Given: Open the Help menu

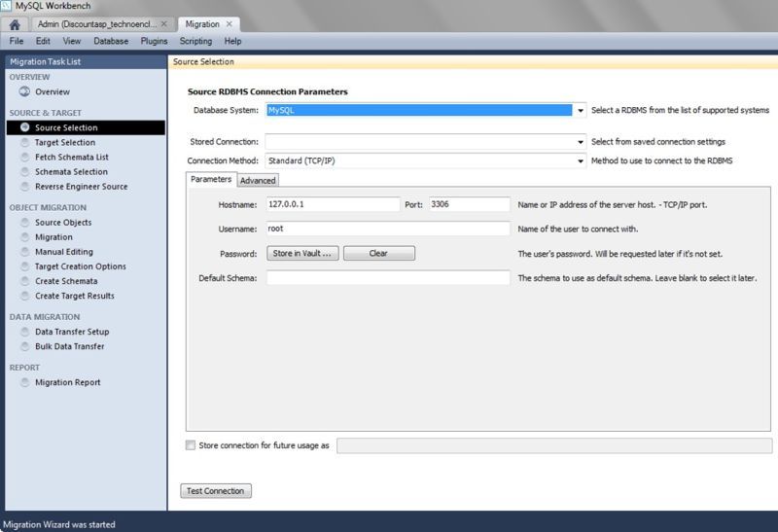Looking at the screenshot, I should pos(232,41).
